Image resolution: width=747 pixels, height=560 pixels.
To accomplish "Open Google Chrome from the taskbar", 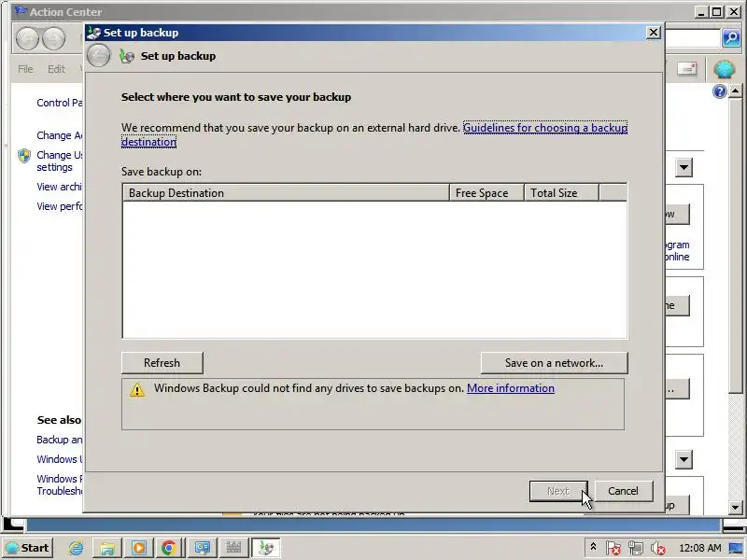I will [169, 548].
